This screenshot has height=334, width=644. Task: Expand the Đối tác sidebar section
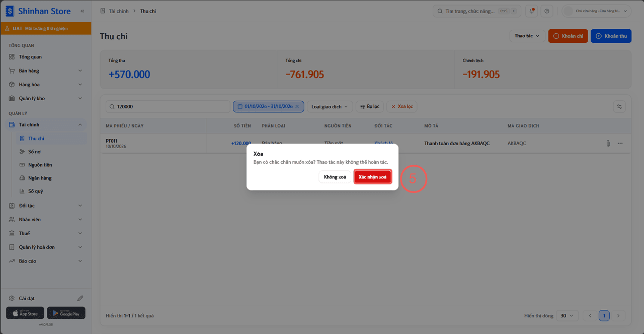click(46, 206)
